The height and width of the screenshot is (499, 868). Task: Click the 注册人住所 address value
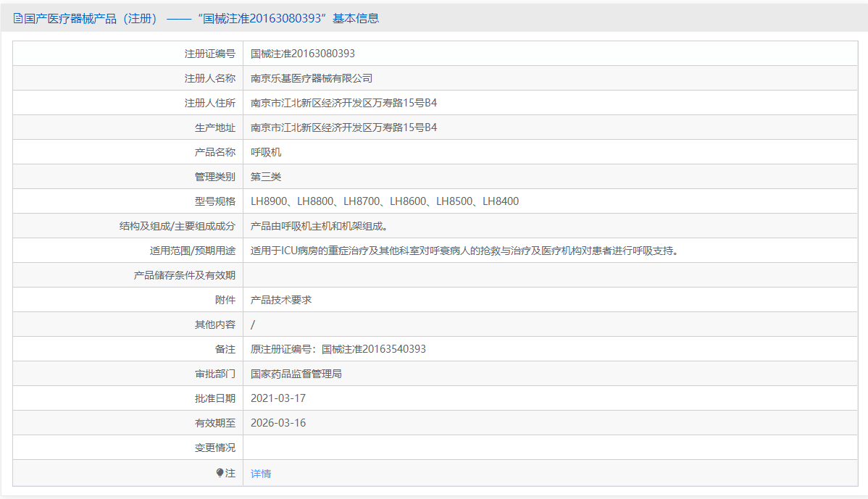(343, 103)
